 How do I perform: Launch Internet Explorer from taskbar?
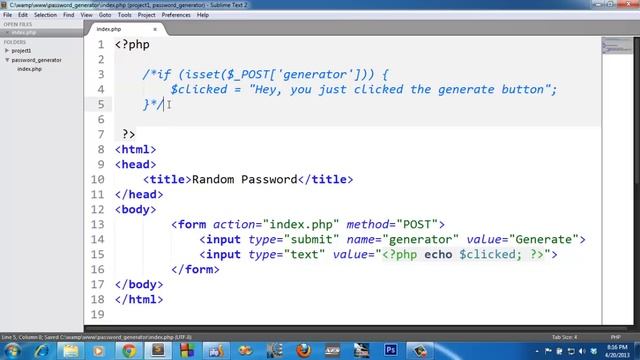(42, 351)
